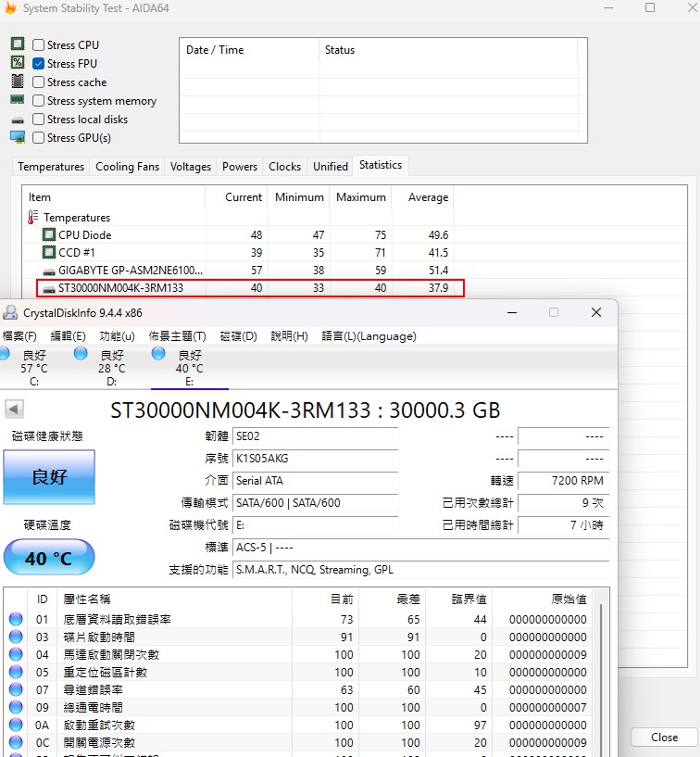Viewport: 700px width, 757px height.
Task: Click the blue status orb for attribute 04
Action: [x=16, y=654]
